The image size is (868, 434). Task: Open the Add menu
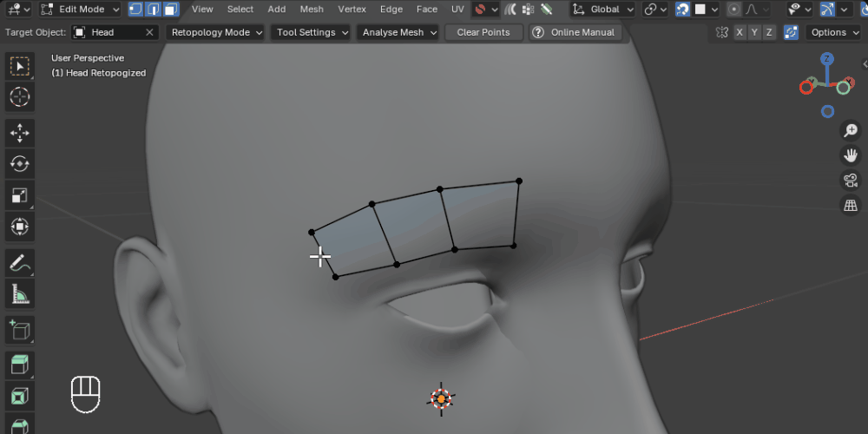(277, 9)
